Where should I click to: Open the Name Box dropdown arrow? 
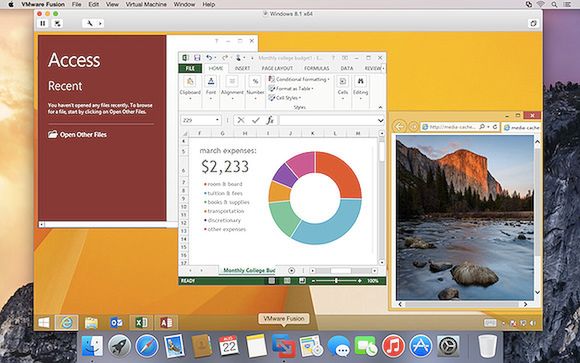pos(217,120)
